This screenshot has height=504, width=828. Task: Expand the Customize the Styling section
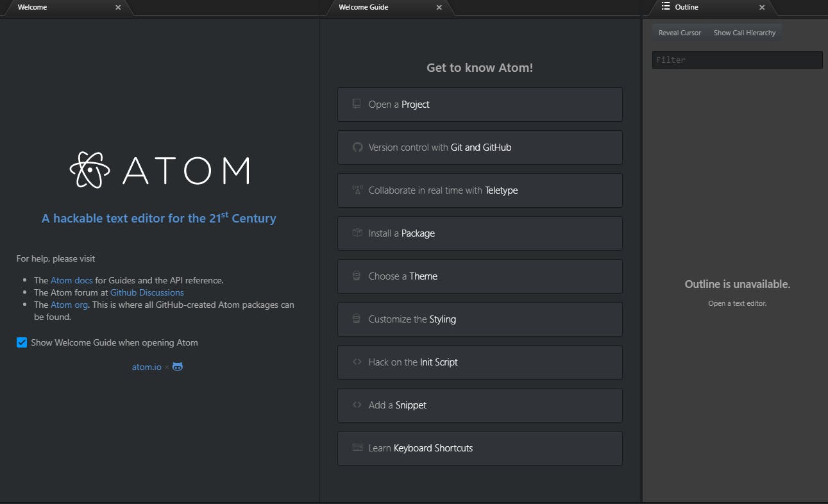coord(480,319)
